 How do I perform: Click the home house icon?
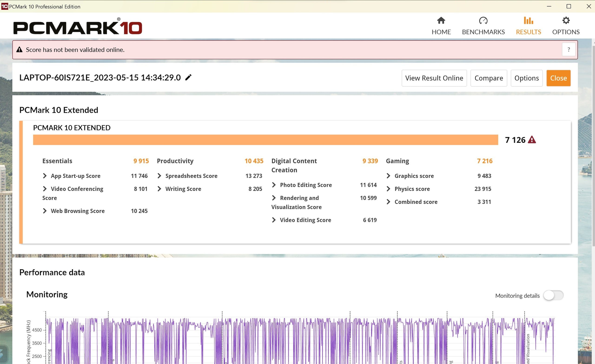[441, 20]
